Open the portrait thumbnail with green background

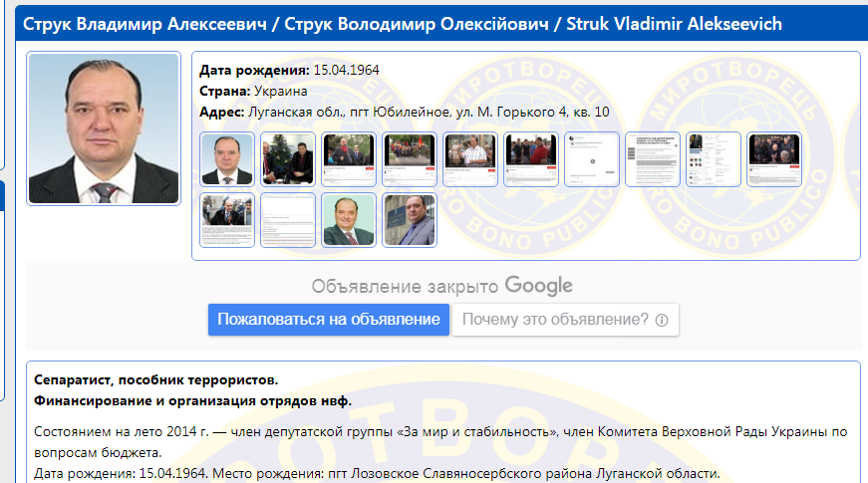click(349, 220)
